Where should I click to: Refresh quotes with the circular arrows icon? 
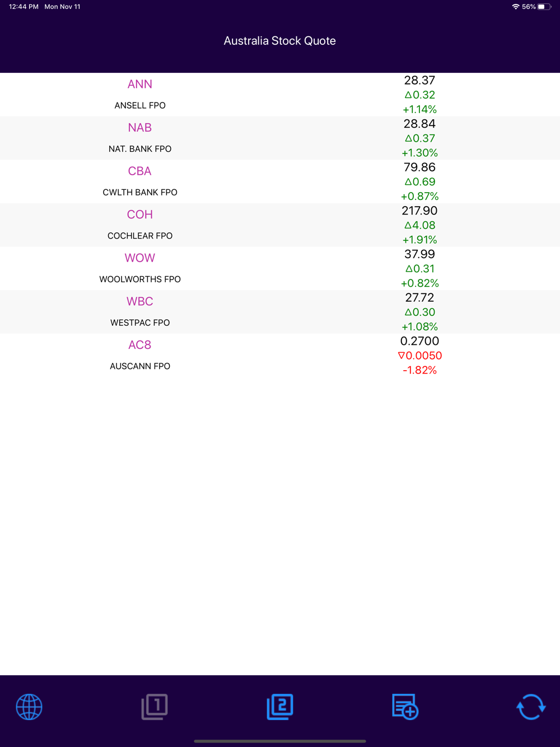tap(531, 707)
